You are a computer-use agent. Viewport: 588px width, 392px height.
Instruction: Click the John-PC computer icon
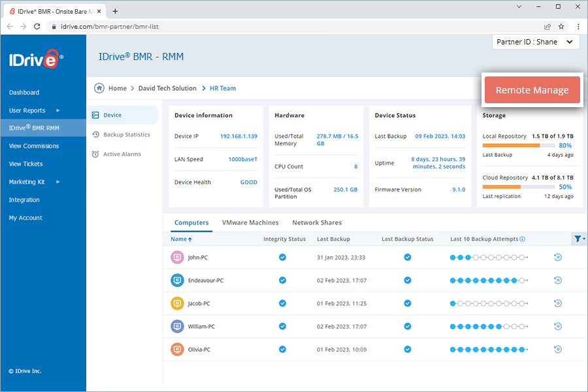click(x=177, y=257)
